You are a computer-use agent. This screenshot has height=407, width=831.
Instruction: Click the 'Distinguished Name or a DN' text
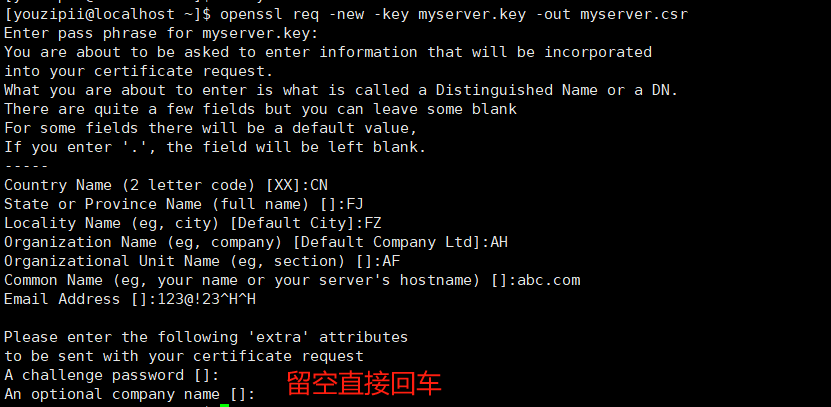pyautogui.click(x=556, y=90)
